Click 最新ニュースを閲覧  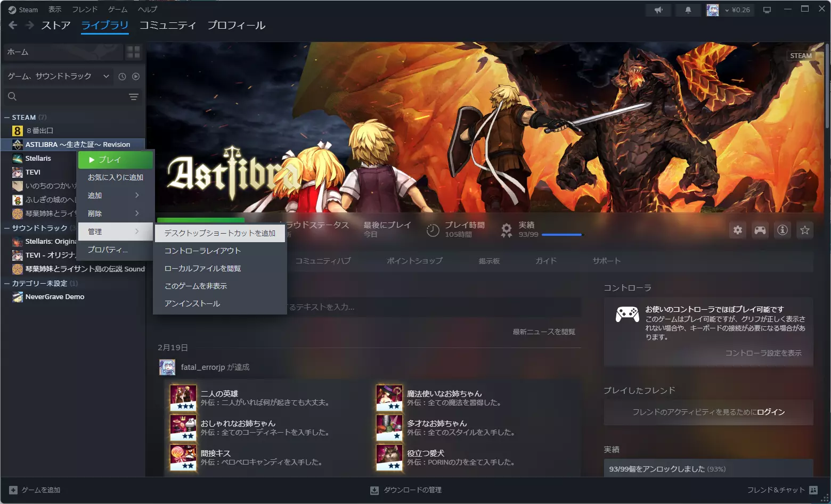pos(544,332)
